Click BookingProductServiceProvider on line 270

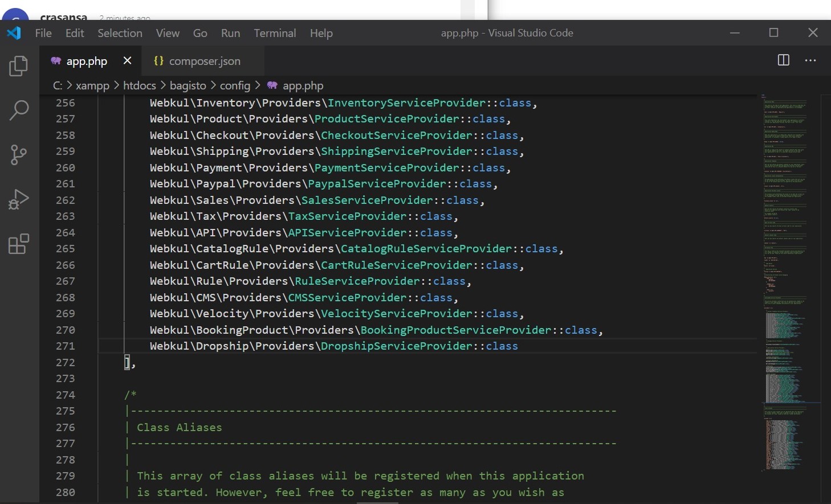tap(456, 330)
